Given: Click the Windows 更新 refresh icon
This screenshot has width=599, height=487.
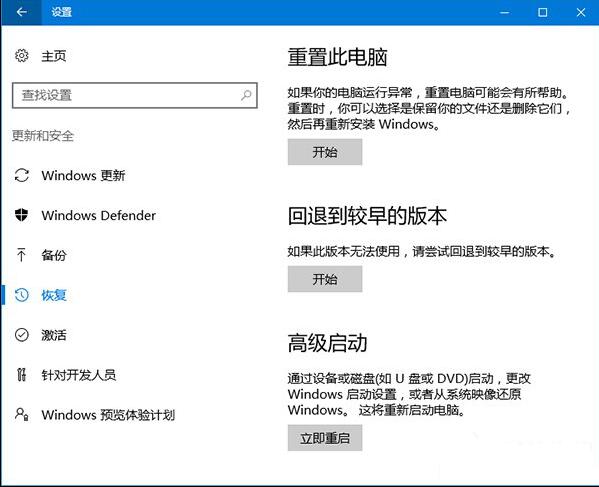Looking at the screenshot, I should click(21, 175).
